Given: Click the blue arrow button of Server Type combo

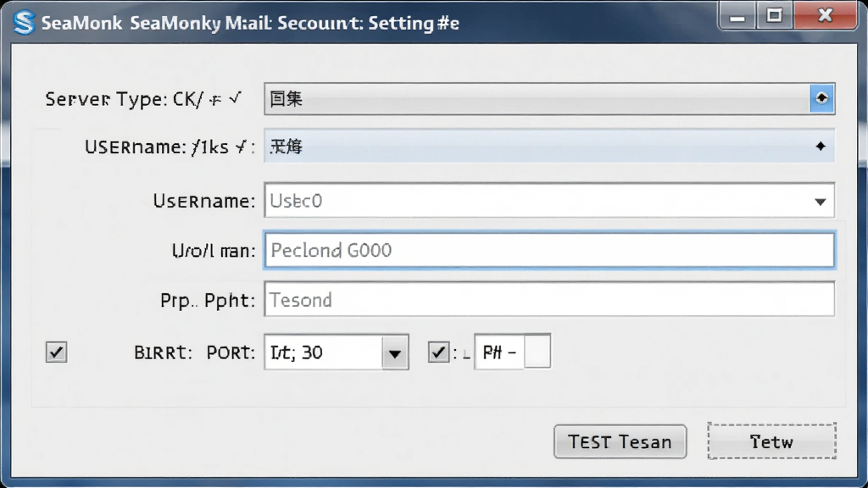Looking at the screenshot, I should tap(821, 98).
